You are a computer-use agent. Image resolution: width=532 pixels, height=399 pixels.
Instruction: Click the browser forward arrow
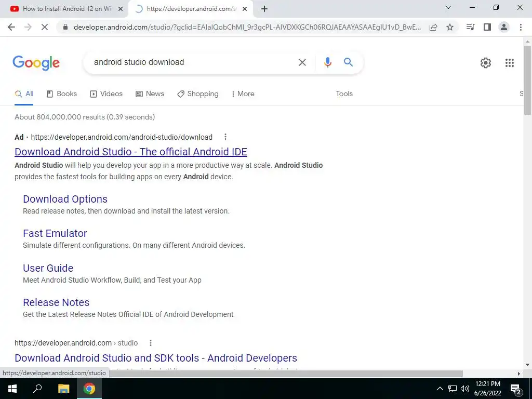click(x=28, y=28)
